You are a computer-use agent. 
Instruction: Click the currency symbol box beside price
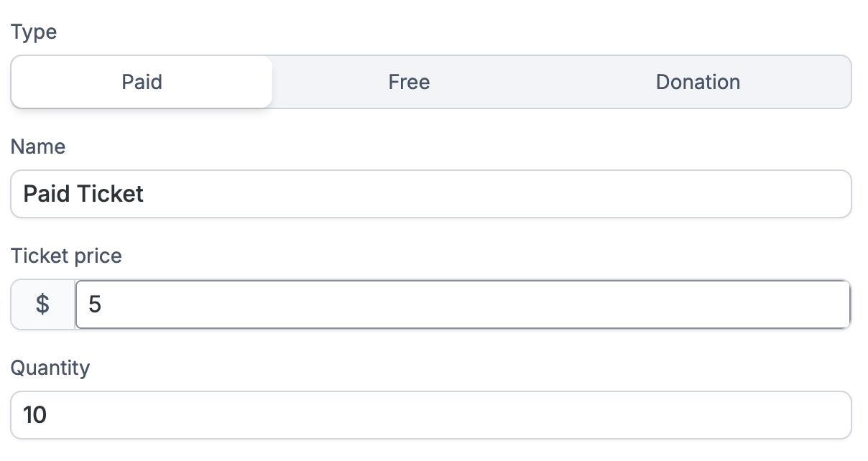(x=42, y=304)
